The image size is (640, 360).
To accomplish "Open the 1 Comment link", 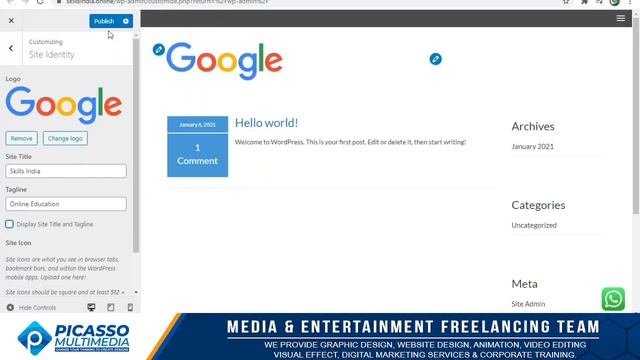I will pos(198,154).
